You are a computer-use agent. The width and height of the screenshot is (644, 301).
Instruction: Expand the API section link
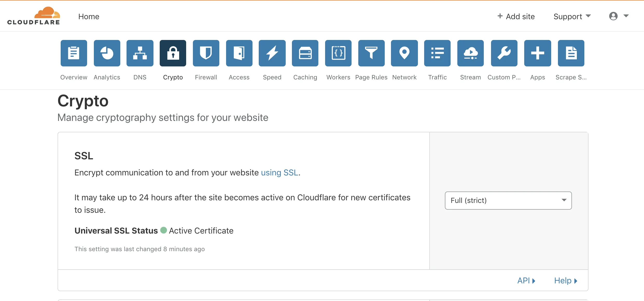click(526, 281)
